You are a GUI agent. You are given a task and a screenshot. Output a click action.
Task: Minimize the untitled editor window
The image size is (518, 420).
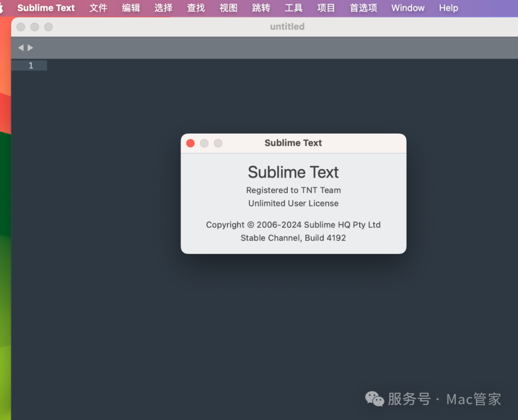pos(35,27)
